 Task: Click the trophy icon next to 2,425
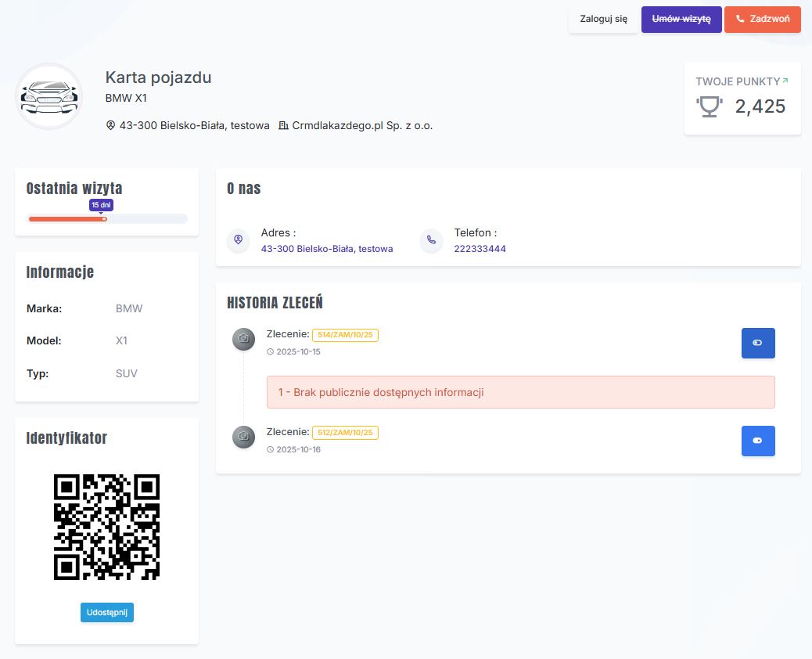click(709, 106)
